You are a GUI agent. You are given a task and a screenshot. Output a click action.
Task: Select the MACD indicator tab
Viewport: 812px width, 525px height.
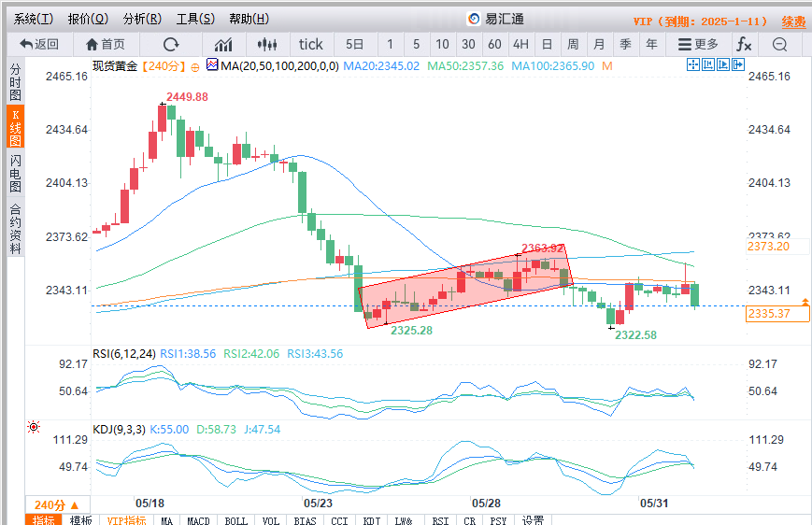click(198, 520)
